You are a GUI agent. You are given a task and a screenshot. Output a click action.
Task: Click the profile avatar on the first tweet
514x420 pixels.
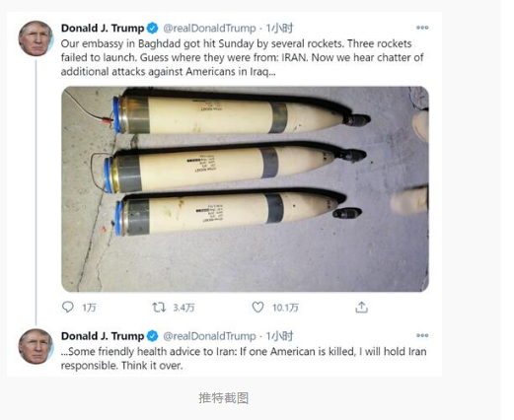coord(36,38)
